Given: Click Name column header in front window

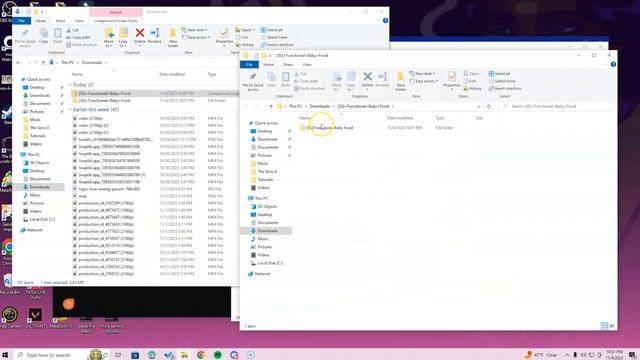Looking at the screenshot, I should [305, 118].
